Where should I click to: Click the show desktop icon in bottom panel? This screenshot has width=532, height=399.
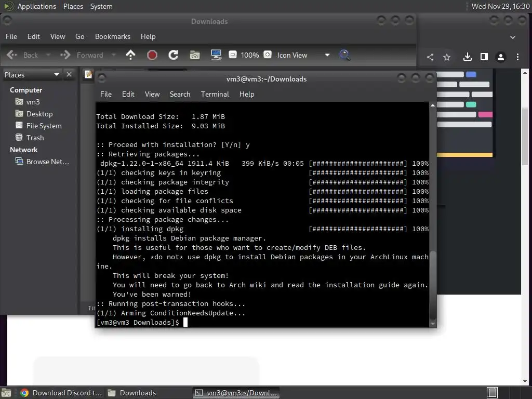pos(6,393)
